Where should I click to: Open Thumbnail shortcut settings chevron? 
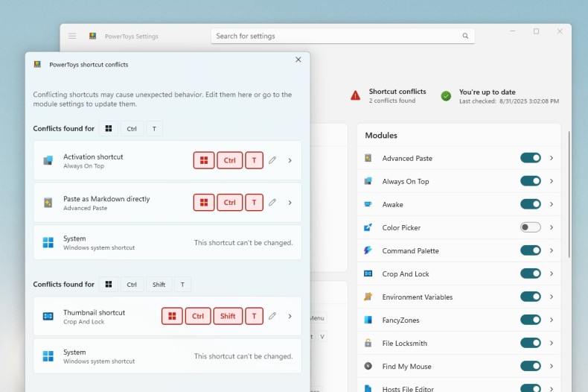(290, 316)
